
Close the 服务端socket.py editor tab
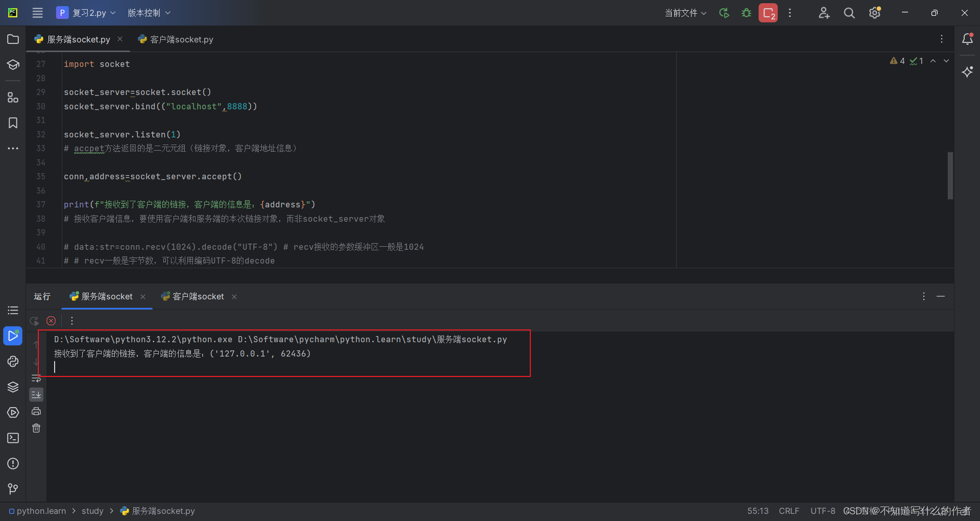click(x=120, y=39)
